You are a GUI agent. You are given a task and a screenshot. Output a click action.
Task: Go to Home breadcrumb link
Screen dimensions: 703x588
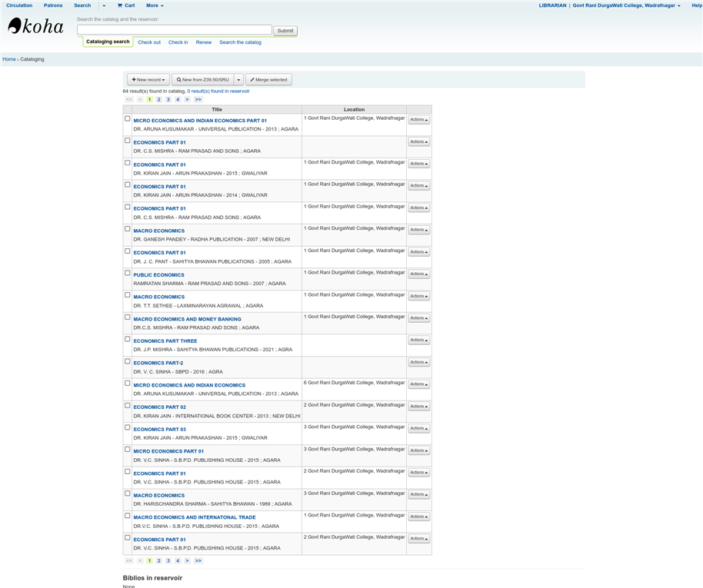pyautogui.click(x=8, y=59)
